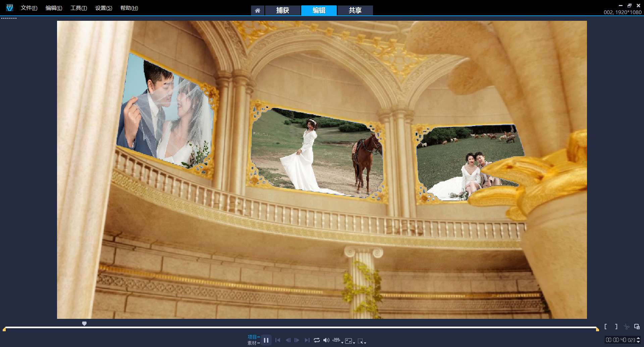Screen dimensions: 644x347
Task: Open the 文件(F) menu
Action: point(29,8)
